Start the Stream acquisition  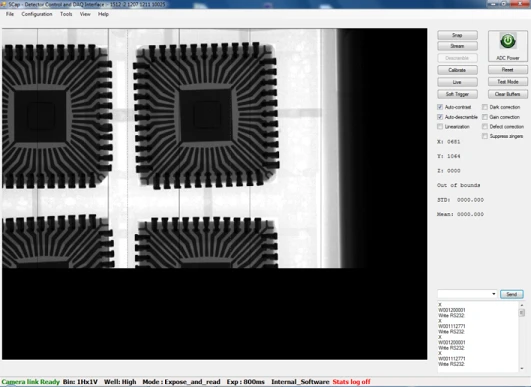457,46
